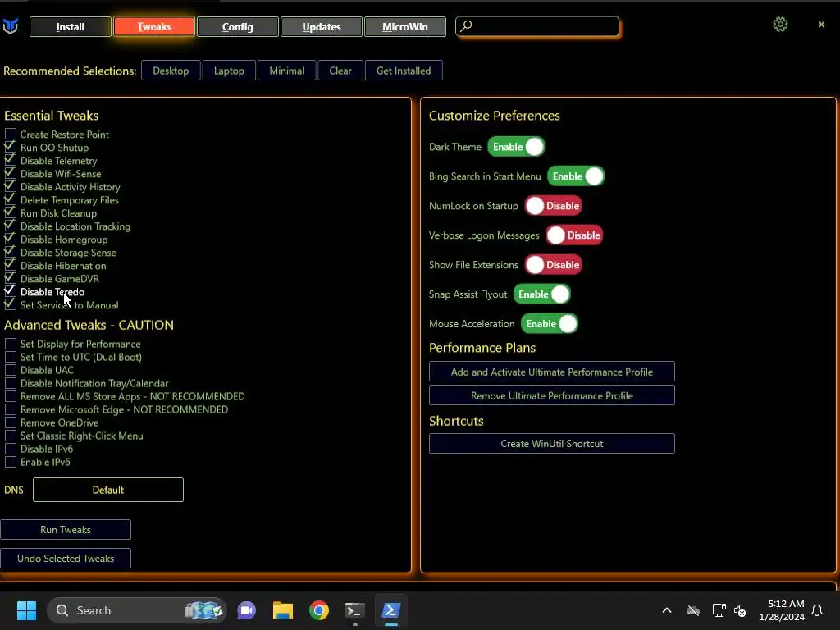Launch Google Chrome from taskbar
This screenshot has width=840, height=630.
click(x=319, y=610)
